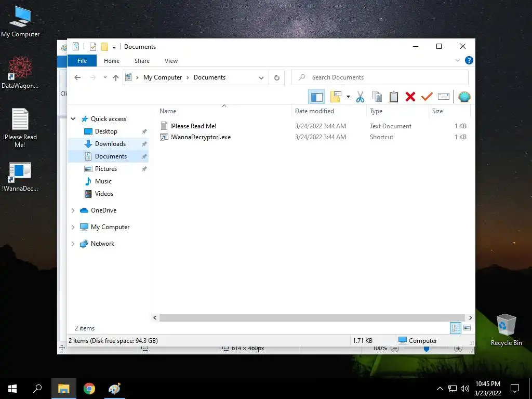Select Downloads in the navigation pane
This screenshot has width=532, height=399.
110,144
